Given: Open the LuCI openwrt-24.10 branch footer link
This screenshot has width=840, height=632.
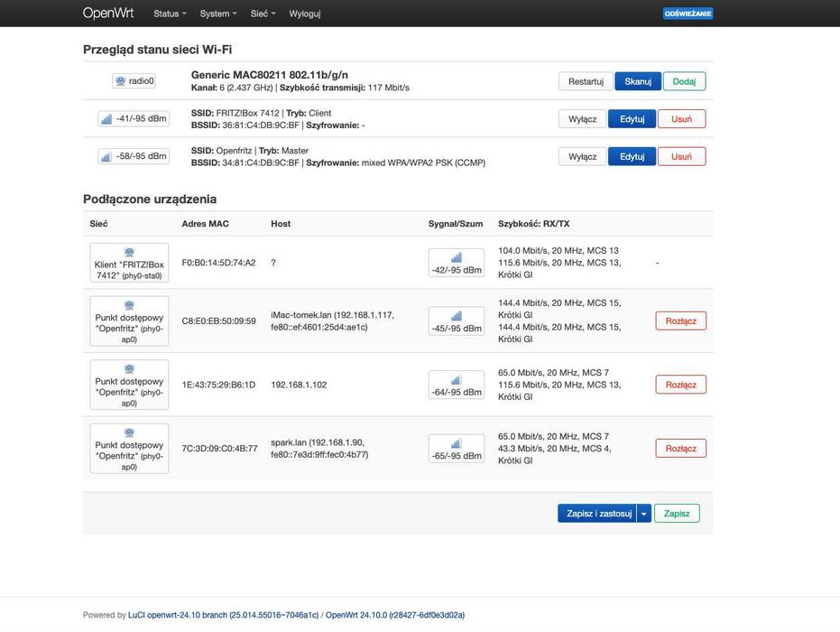Looking at the screenshot, I should (223, 615).
